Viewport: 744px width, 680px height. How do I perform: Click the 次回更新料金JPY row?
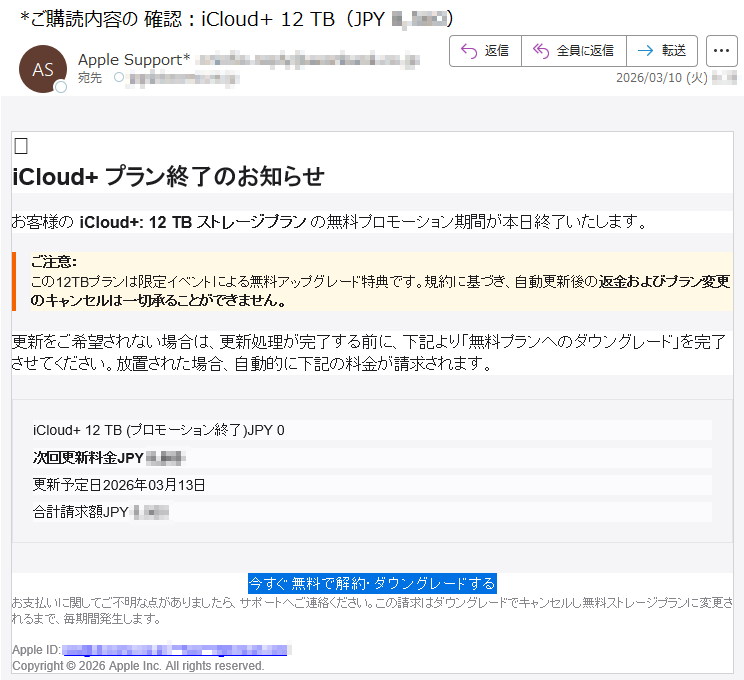[372, 457]
